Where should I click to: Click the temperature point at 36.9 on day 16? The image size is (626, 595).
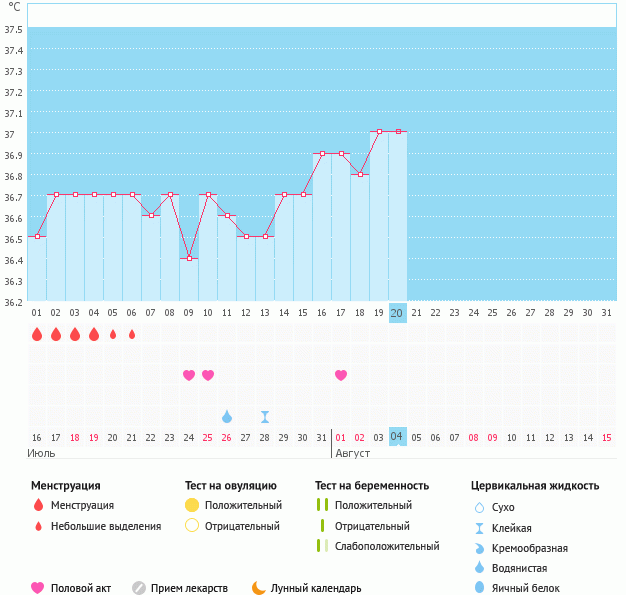tap(322, 153)
